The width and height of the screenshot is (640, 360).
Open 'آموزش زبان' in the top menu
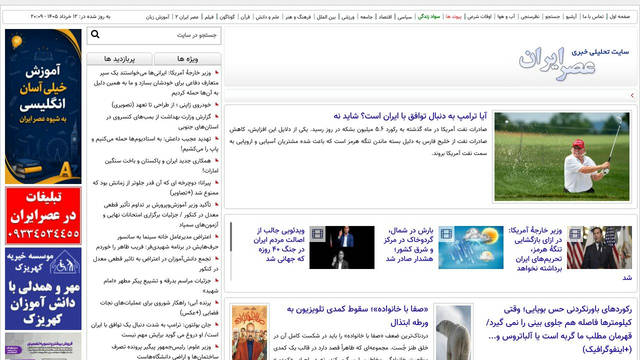pyautogui.click(x=158, y=17)
